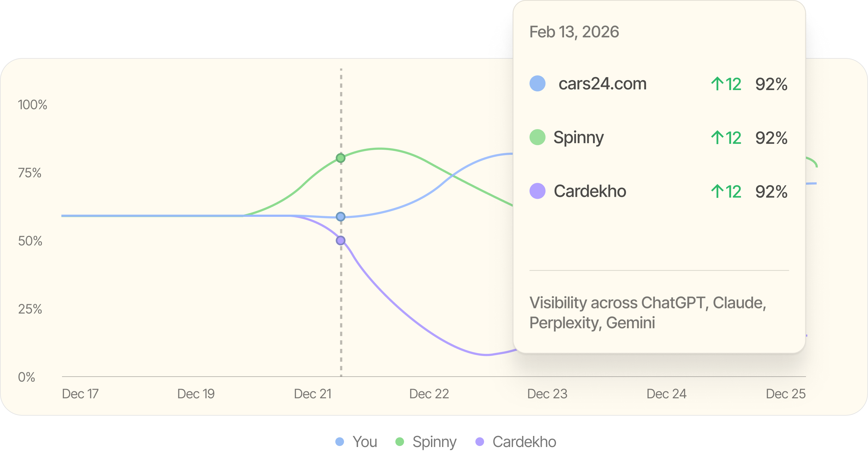Screen dimensions: 868x451
Task: Select the purple Cardekho data point on chart
Action: (x=341, y=241)
